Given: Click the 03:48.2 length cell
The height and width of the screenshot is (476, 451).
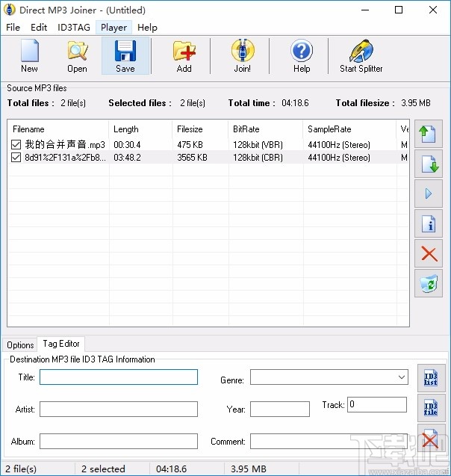Looking at the screenshot, I should (127, 158).
